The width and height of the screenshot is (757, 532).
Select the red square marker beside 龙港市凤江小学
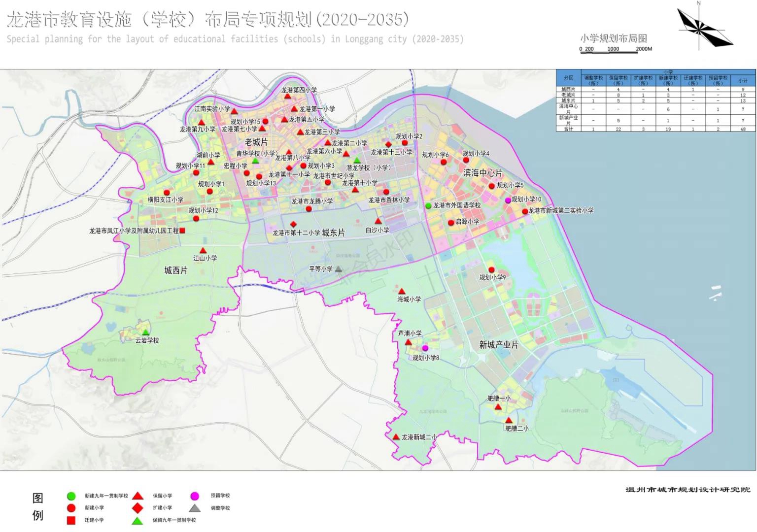[182, 231]
